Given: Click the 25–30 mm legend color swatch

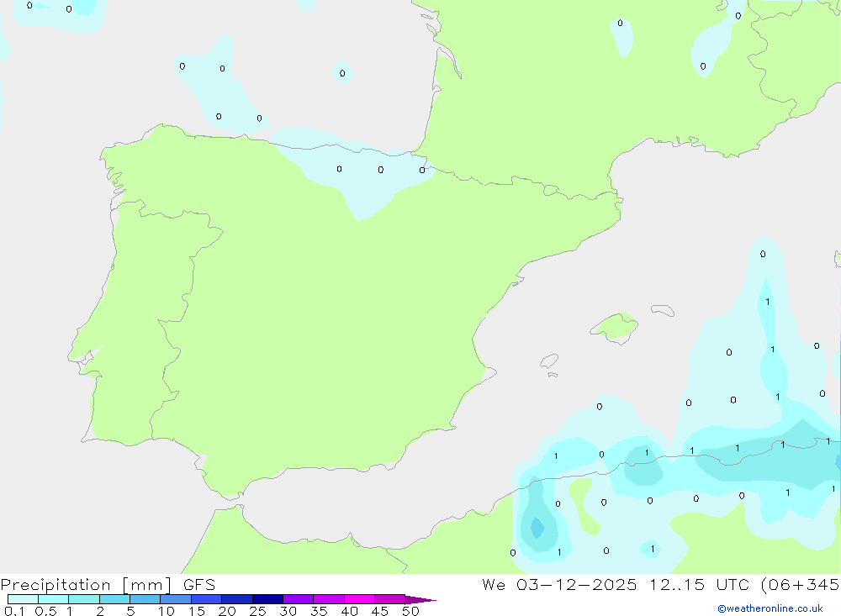Looking at the screenshot, I should point(267,599).
